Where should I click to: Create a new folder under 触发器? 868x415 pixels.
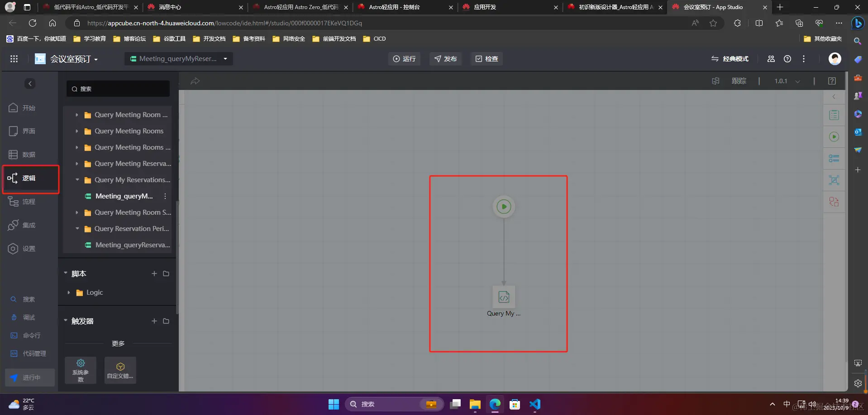point(166,321)
